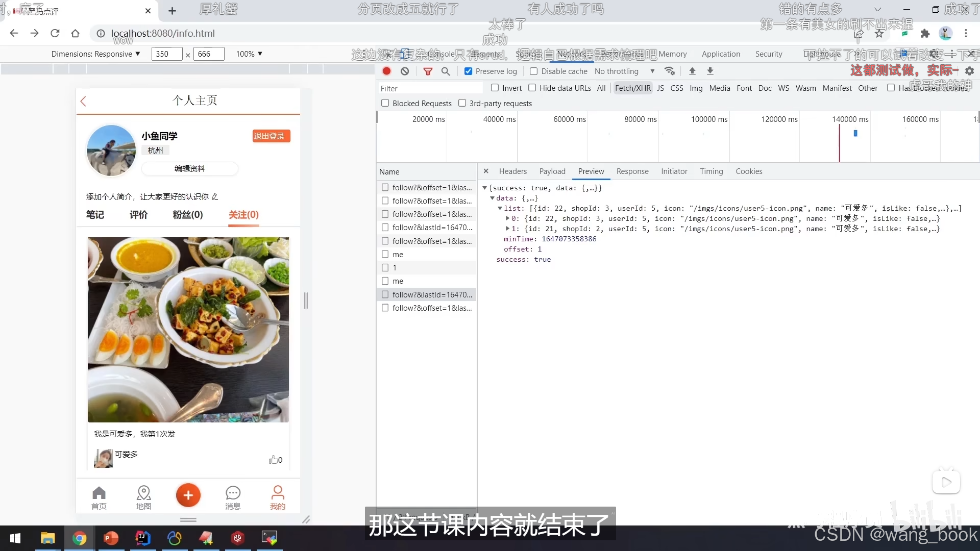The width and height of the screenshot is (980, 551).
Task: Expand list item 0 with id 22
Action: pyautogui.click(x=507, y=218)
